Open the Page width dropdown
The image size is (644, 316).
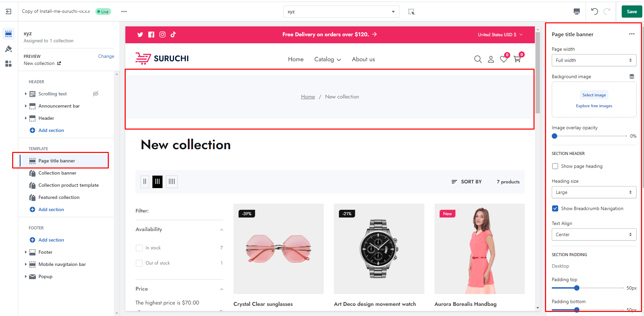(594, 60)
